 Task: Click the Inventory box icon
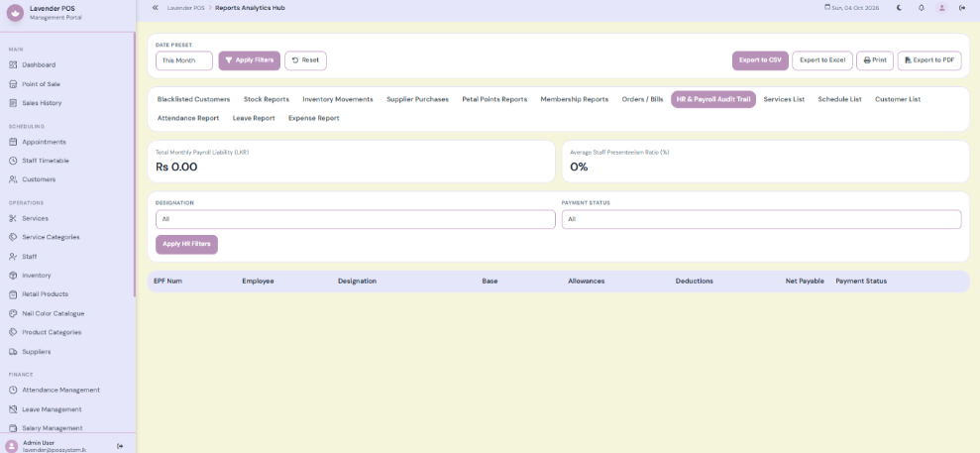tap(13, 276)
